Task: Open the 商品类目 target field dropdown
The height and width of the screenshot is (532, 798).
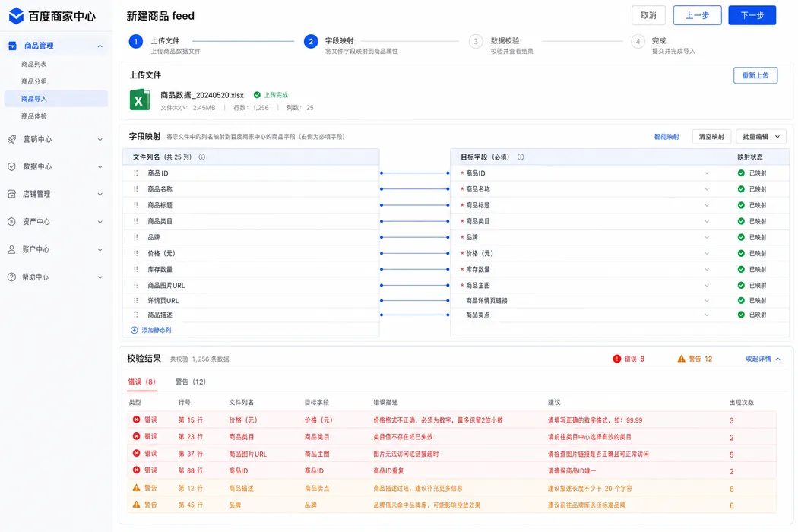Action: [x=707, y=221]
